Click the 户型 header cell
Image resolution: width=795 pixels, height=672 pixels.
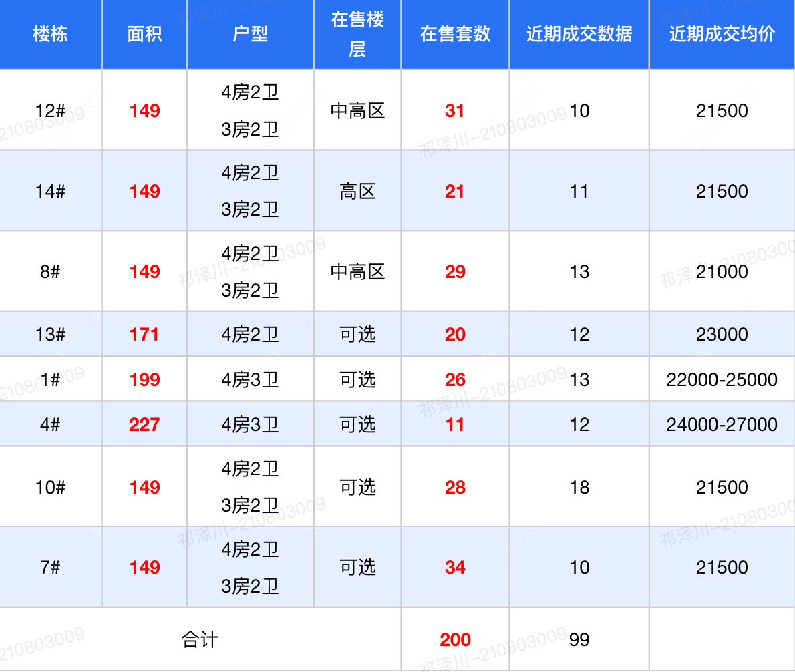click(x=250, y=34)
